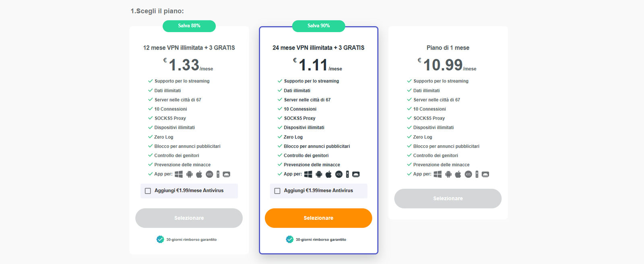Click Windows icon in the 1-month plan
The width and height of the screenshot is (644, 264).
438,174
